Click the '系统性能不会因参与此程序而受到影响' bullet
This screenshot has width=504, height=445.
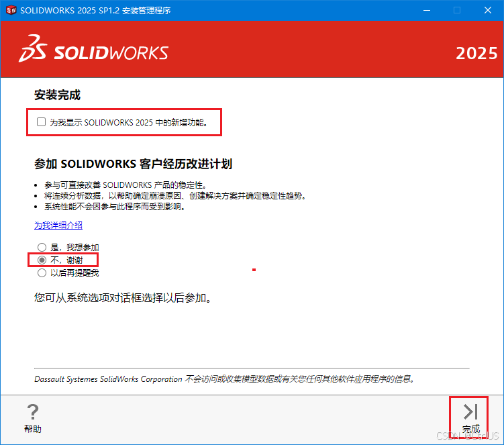(115, 207)
